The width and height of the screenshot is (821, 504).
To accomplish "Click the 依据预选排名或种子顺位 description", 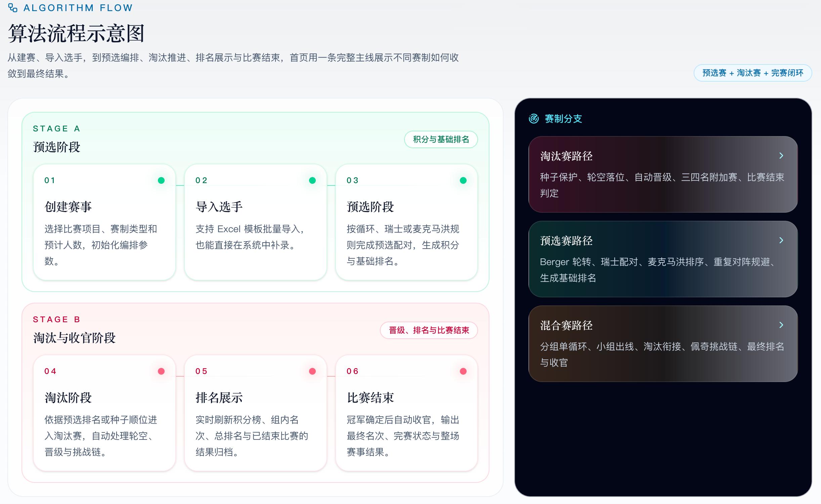I will [x=101, y=436].
